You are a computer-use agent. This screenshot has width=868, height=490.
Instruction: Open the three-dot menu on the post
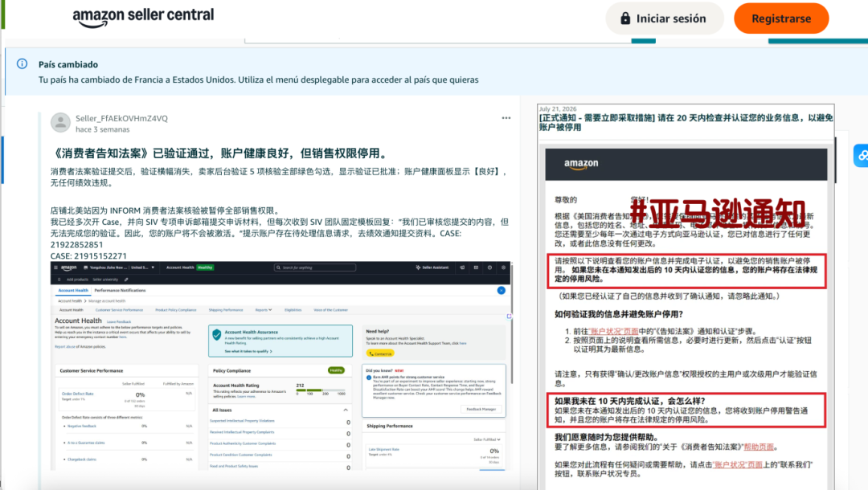click(x=506, y=118)
